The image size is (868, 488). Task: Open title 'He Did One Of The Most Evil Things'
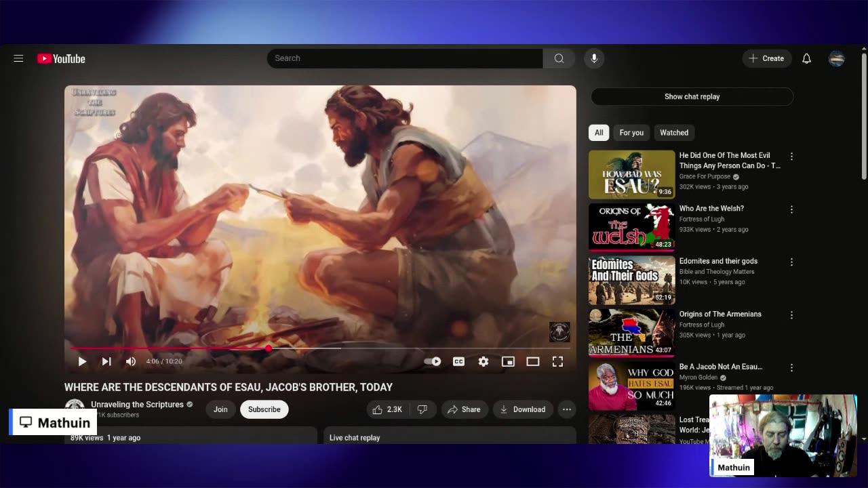730,161
